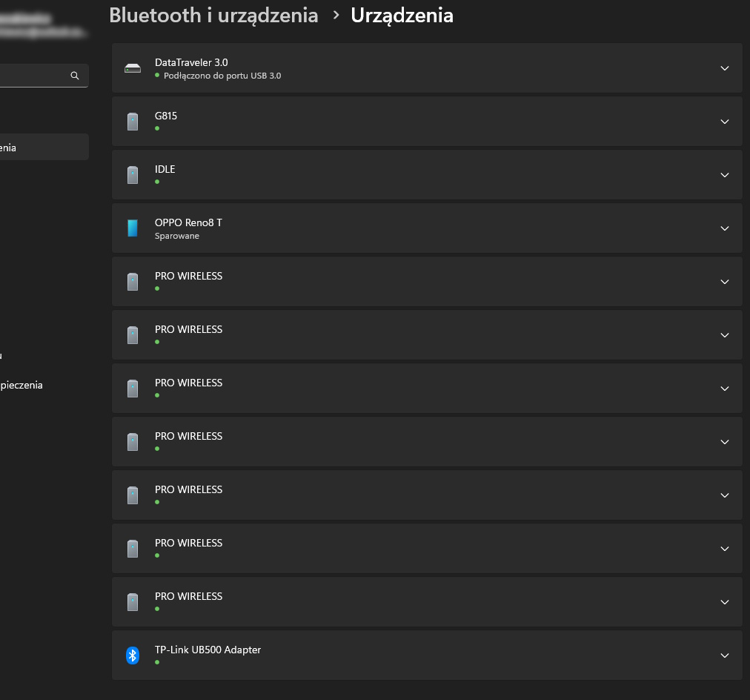Focus the settings search field

tap(44, 76)
